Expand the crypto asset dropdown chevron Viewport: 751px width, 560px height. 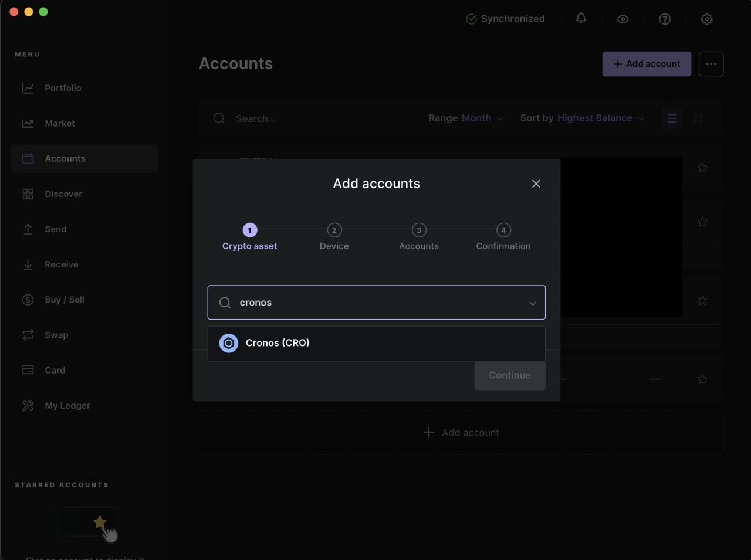(533, 303)
